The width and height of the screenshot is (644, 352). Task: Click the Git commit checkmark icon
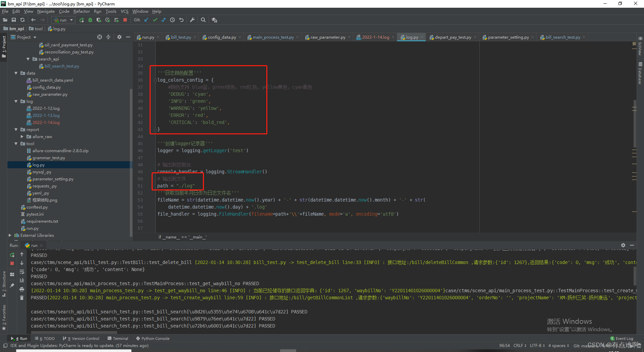[x=155, y=20]
